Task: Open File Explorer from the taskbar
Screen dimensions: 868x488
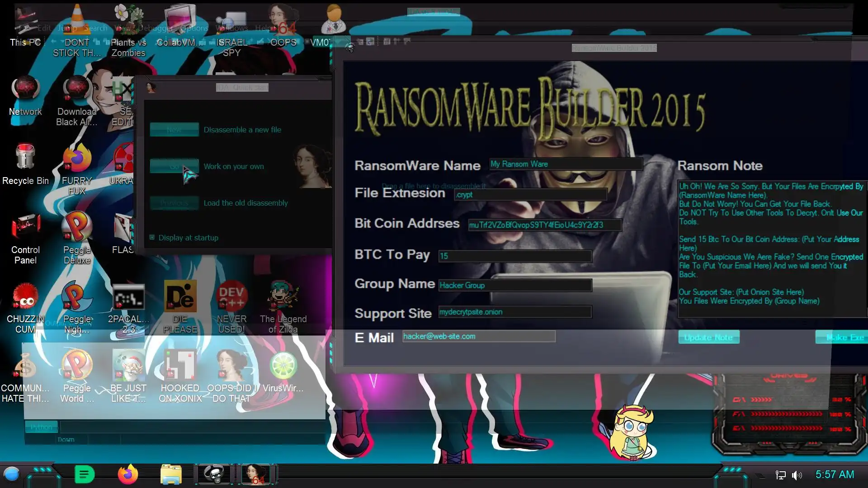Action: pos(171,474)
